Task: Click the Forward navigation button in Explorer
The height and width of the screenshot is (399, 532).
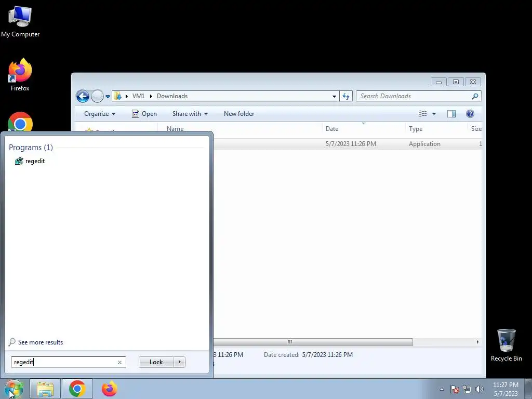Action: click(x=97, y=96)
